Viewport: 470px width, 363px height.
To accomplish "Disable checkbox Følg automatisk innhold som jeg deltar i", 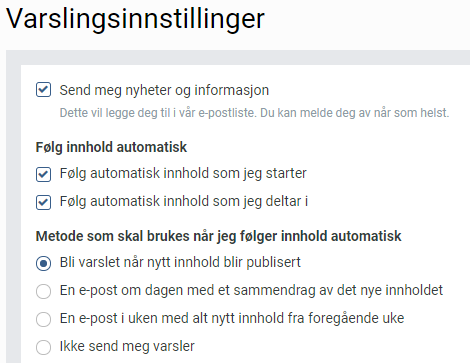I will (x=43, y=202).
